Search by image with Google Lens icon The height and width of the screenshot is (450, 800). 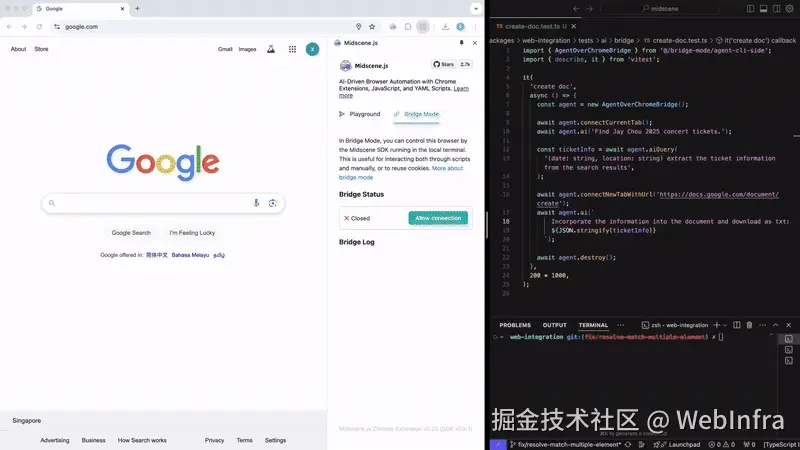click(x=273, y=203)
